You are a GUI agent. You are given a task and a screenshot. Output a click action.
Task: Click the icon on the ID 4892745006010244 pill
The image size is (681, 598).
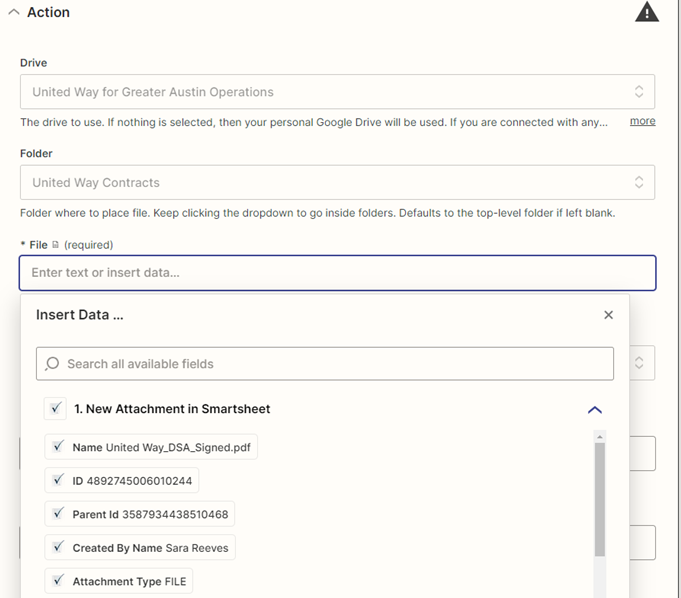(58, 480)
